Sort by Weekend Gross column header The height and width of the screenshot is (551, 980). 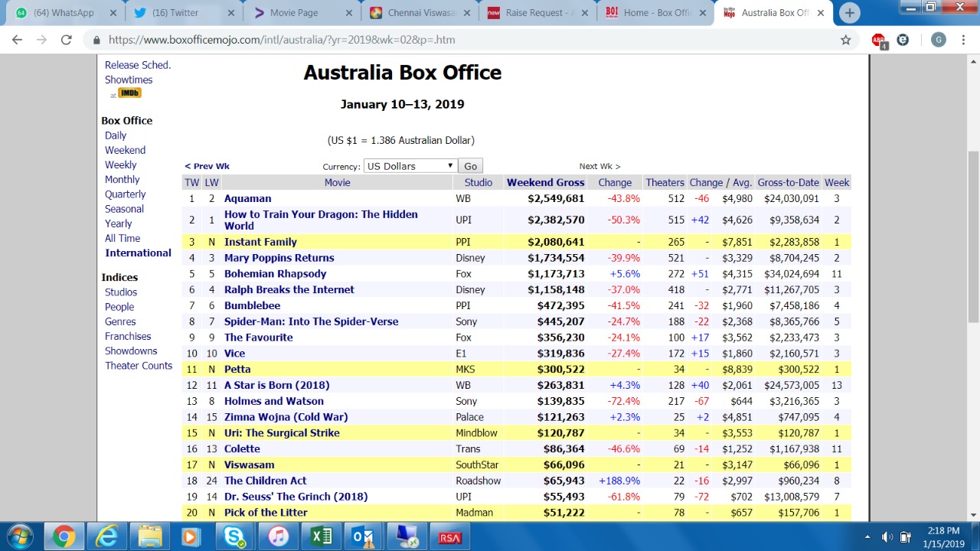545,182
